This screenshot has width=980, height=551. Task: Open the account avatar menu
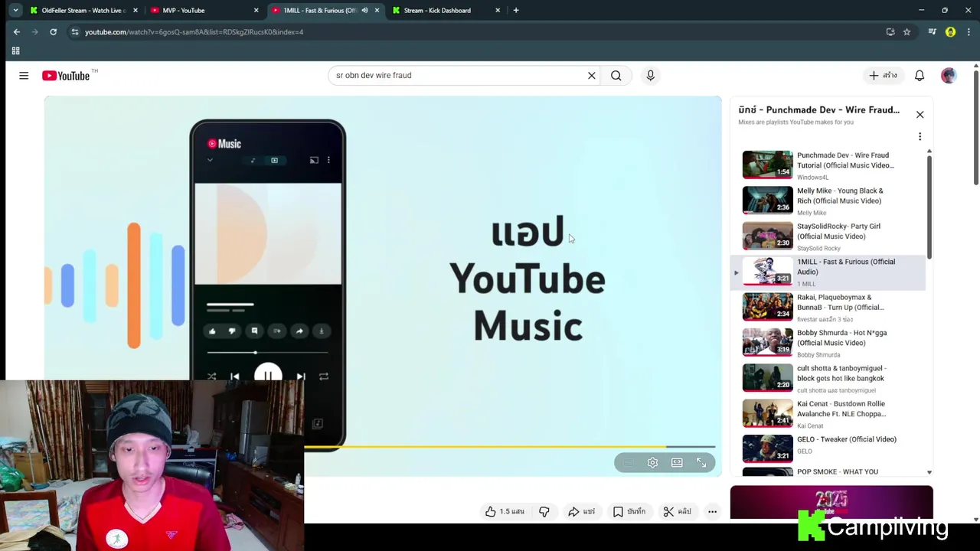(x=949, y=76)
